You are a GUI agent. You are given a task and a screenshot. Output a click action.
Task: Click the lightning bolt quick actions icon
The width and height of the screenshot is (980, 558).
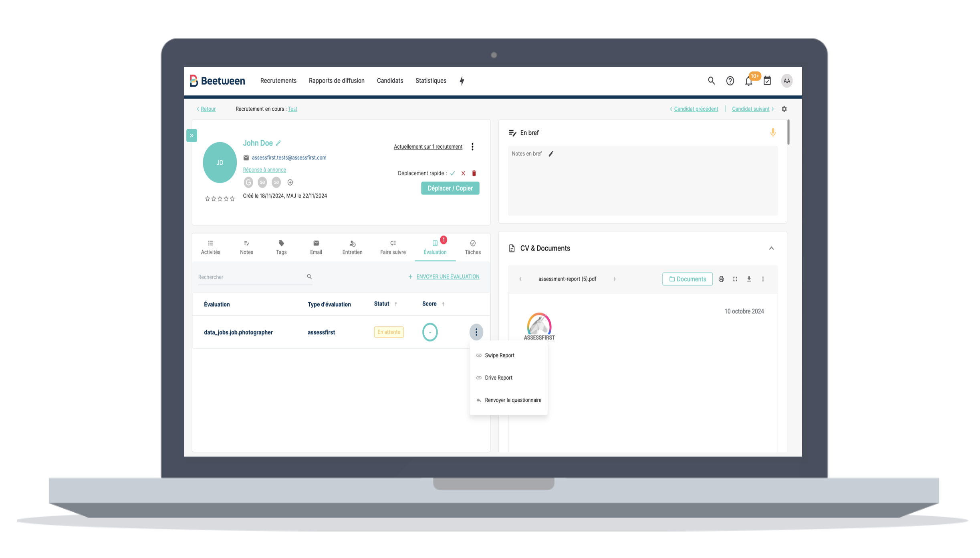click(x=462, y=81)
